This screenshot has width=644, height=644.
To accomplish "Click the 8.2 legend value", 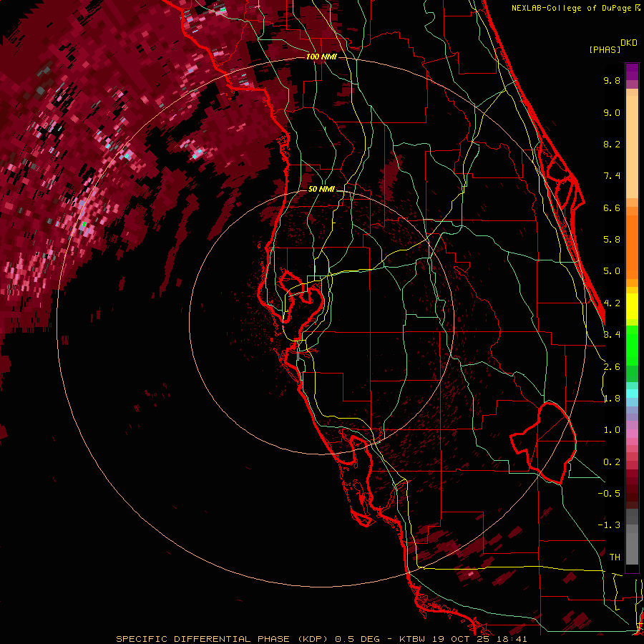I will pos(612,144).
